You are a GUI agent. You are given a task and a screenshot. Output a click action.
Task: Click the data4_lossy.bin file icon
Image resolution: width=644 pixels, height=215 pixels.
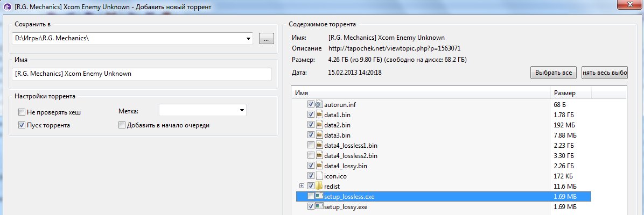click(319, 166)
